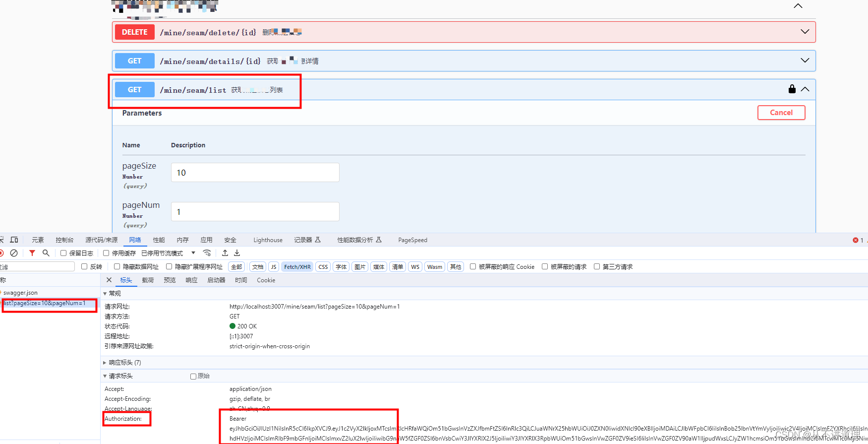Click the Cancel button
868x444 pixels.
(781, 113)
